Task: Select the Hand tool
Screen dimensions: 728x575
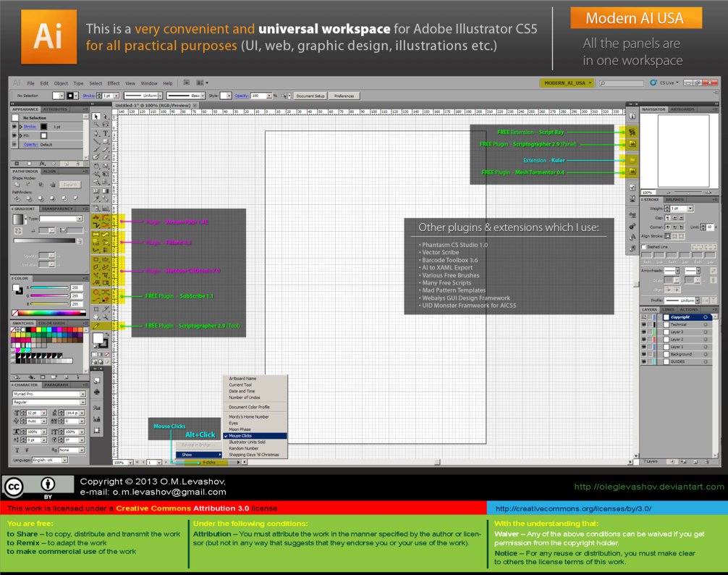Action: pos(96,316)
